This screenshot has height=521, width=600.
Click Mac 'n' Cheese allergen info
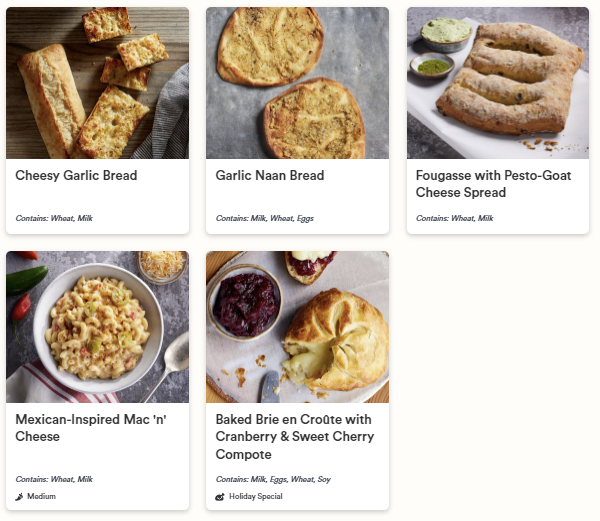tap(54, 480)
